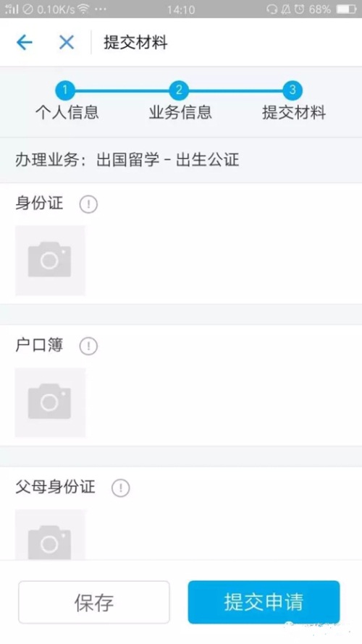Image resolution: width=362 pixels, height=644 pixels.
Task: Go back using the left arrow icon
Action: [x=24, y=42]
